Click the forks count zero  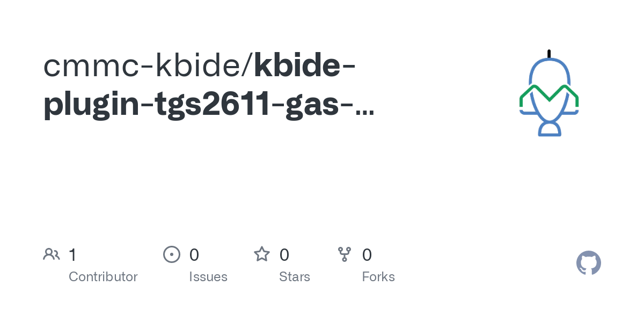pyautogui.click(x=367, y=255)
